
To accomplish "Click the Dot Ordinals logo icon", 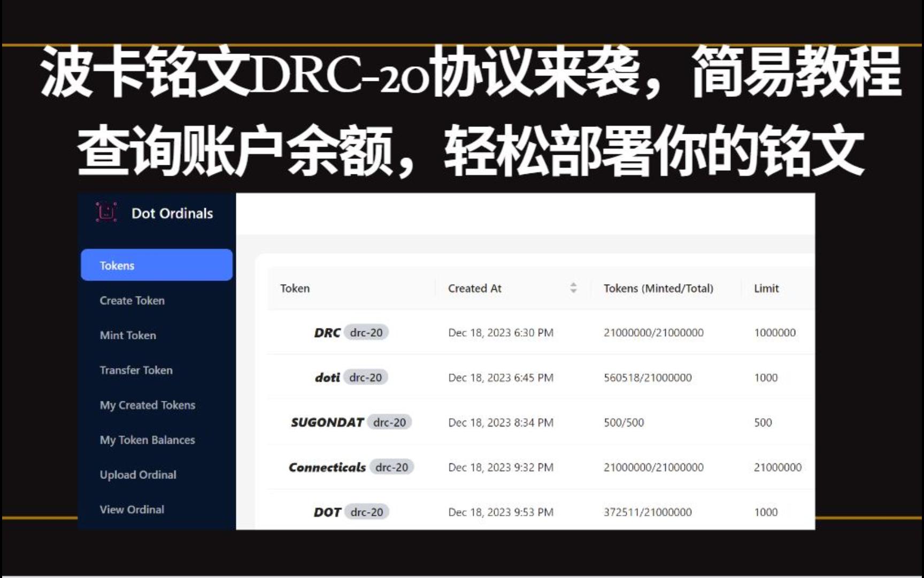I will coord(106,212).
